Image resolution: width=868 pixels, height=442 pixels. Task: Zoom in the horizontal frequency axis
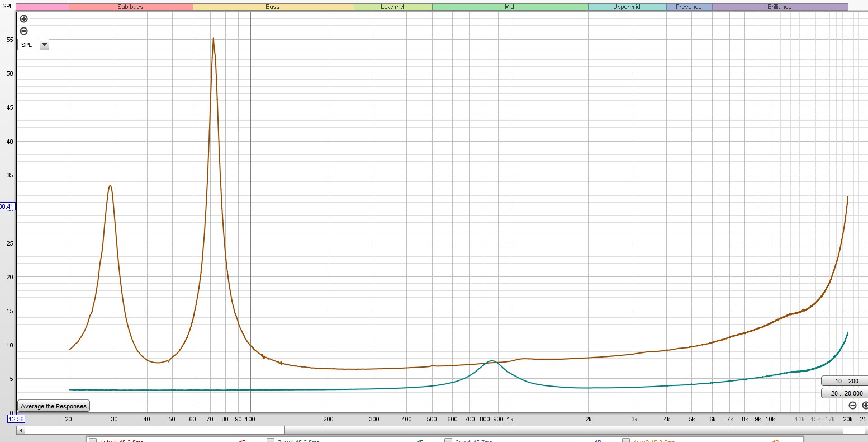coord(865,406)
